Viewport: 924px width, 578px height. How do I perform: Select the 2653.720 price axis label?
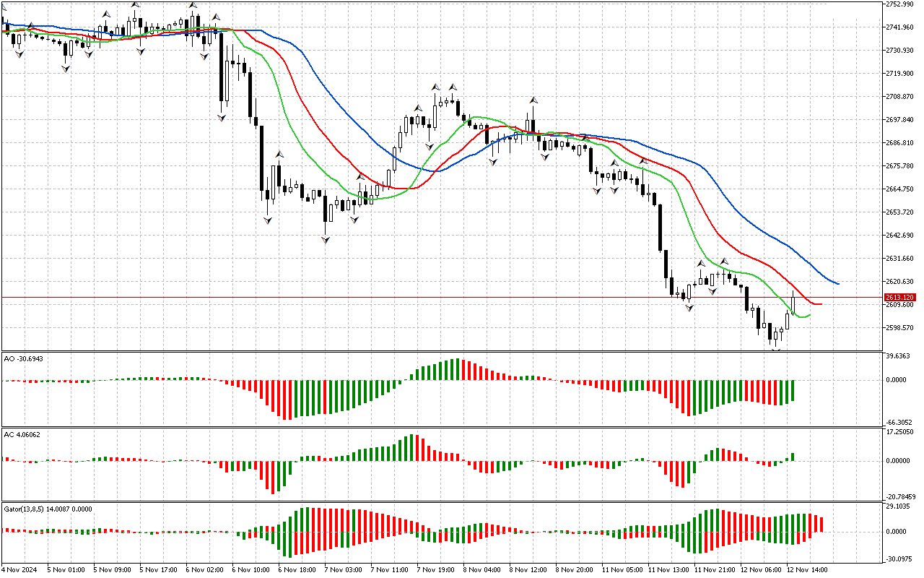[x=900, y=212]
